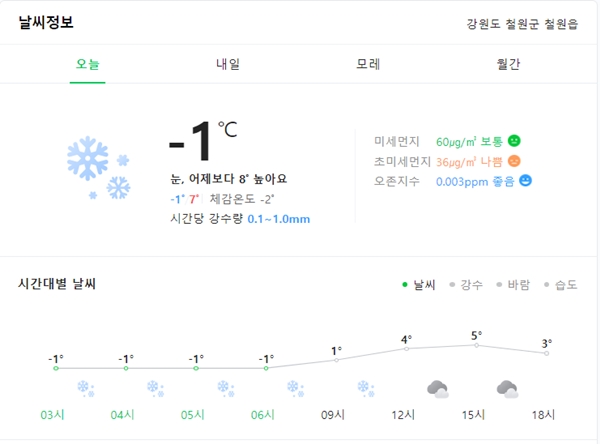
Task: Select the 습도 hourly view option
Action: point(561,285)
